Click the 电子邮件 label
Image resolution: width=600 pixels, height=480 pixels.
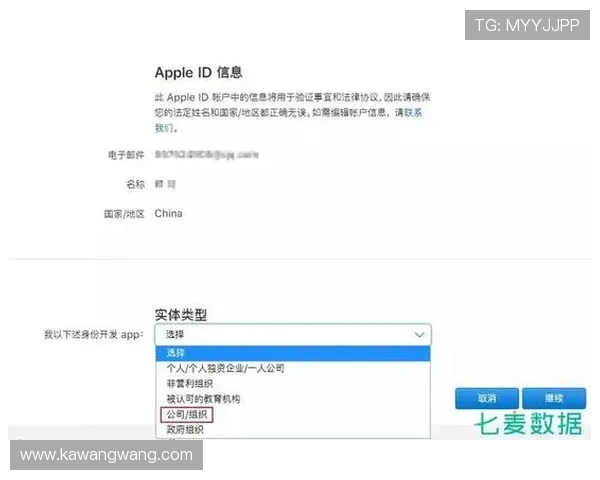click(126, 155)
